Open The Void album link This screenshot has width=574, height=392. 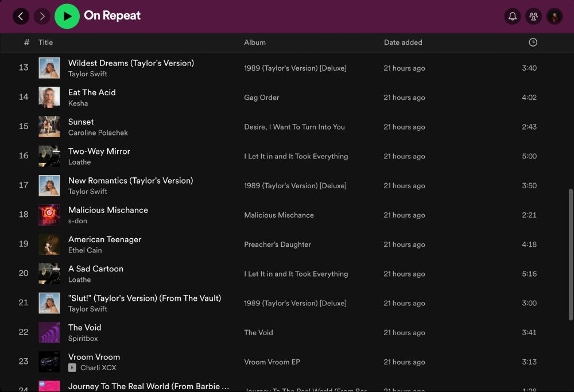click(x=258, y=333)
